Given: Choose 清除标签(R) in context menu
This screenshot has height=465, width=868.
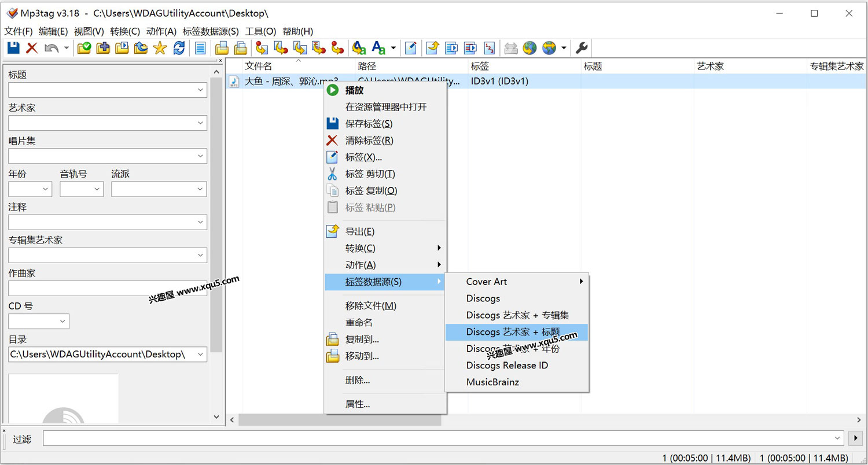Looking at the screenshot, I should pos(385,141).
